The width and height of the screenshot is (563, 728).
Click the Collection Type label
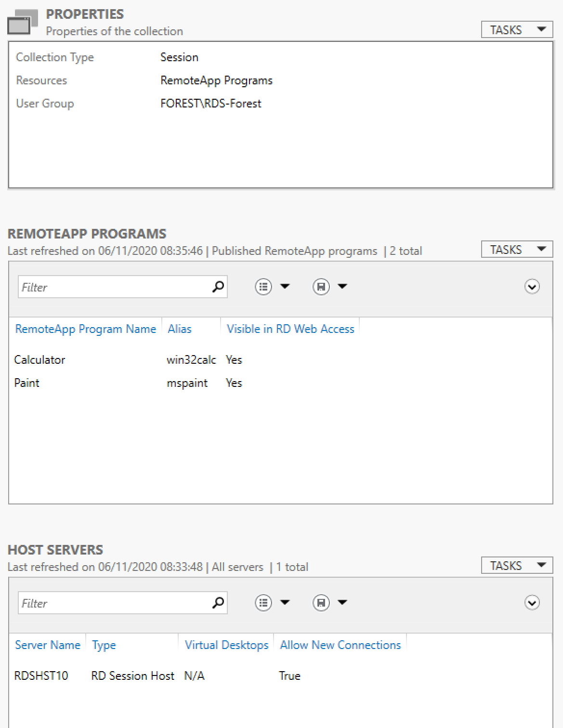click(55, 57)
